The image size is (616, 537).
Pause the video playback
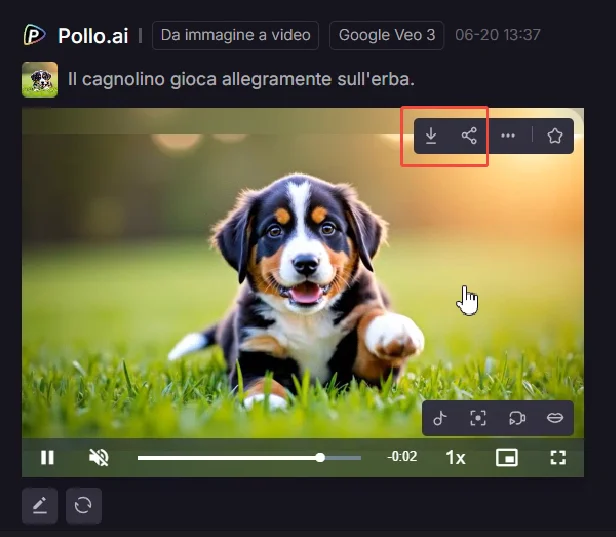click(x=47, y=458)
